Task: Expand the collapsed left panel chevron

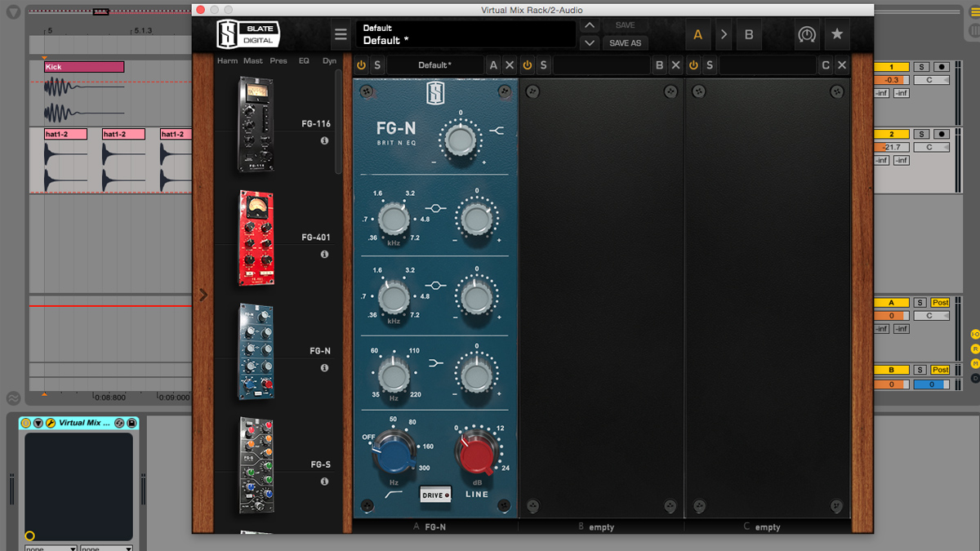Action: tap(203, 295)
